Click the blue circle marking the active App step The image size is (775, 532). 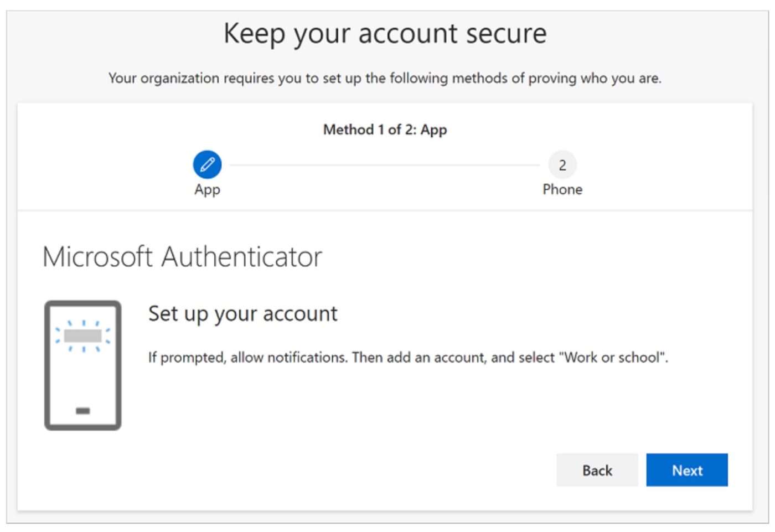(x=206, y=164)
